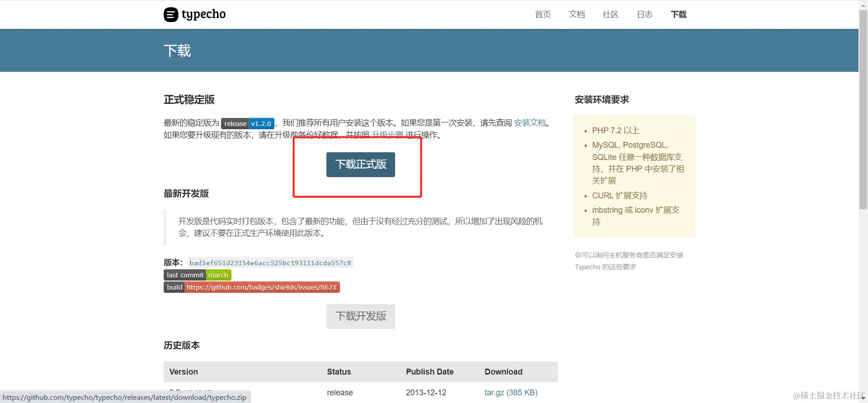This screenshot has width=868, height=403.
Task: Click the typecho wordmark text
Action: (x=203, y=14)
